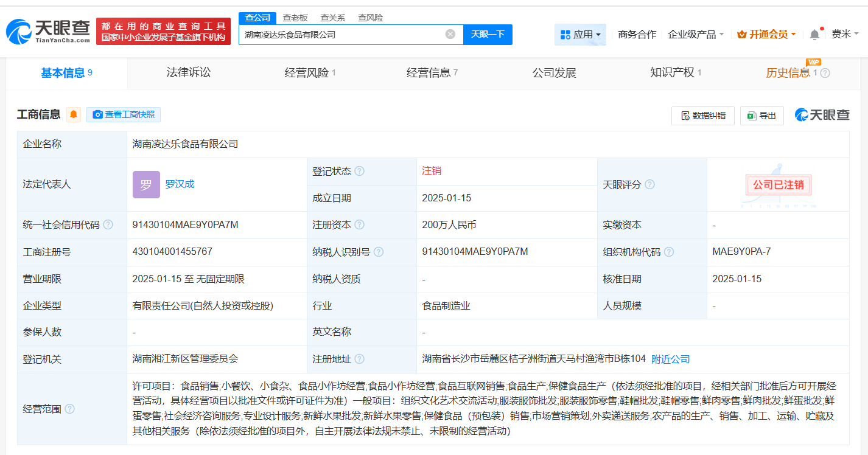Switch to the 法律诉讼 tab

coord(188,73)
